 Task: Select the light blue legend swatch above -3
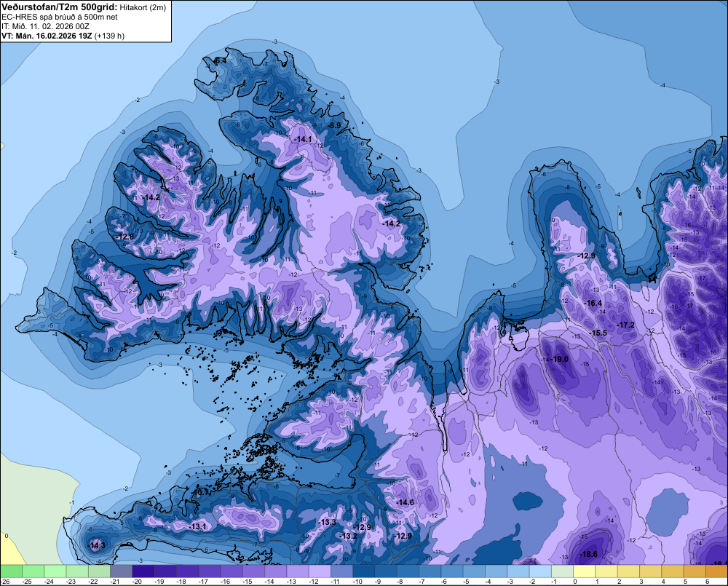(x=518, y=571)
